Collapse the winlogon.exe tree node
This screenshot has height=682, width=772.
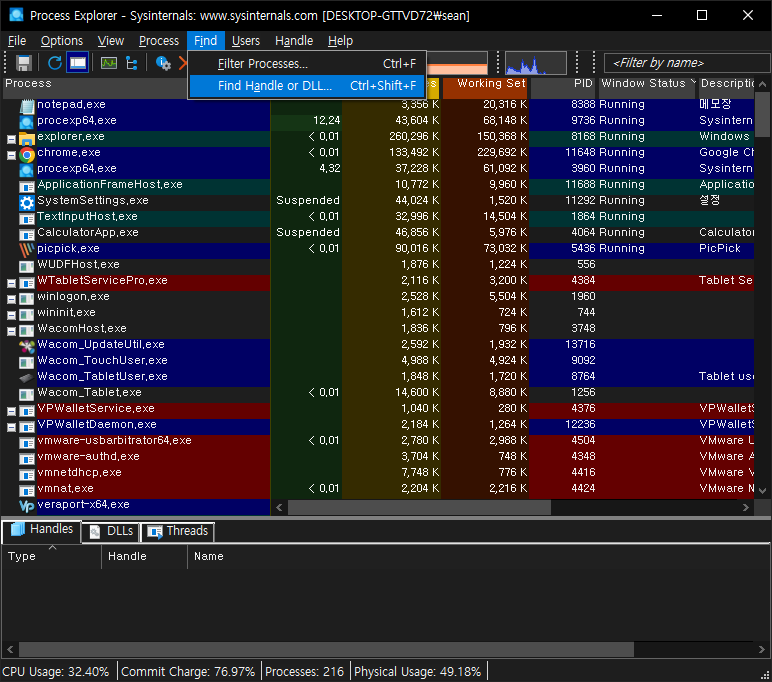click(x=11, y=299)
